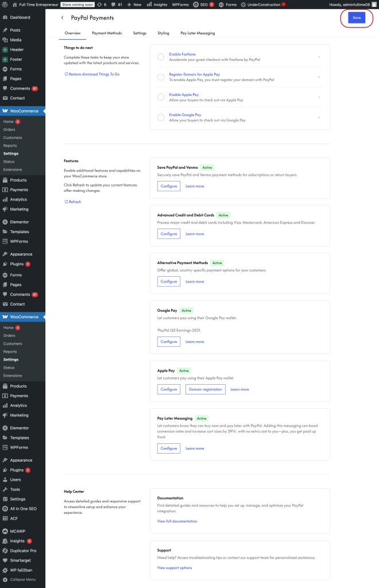Configure the Apple Pay feature
This screenshot has height=588, width=379.
[x=169, y=390]
